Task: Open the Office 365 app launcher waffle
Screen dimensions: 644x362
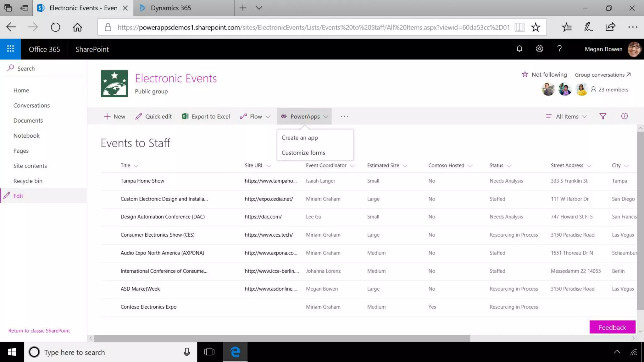Action: tap(10, 49)
